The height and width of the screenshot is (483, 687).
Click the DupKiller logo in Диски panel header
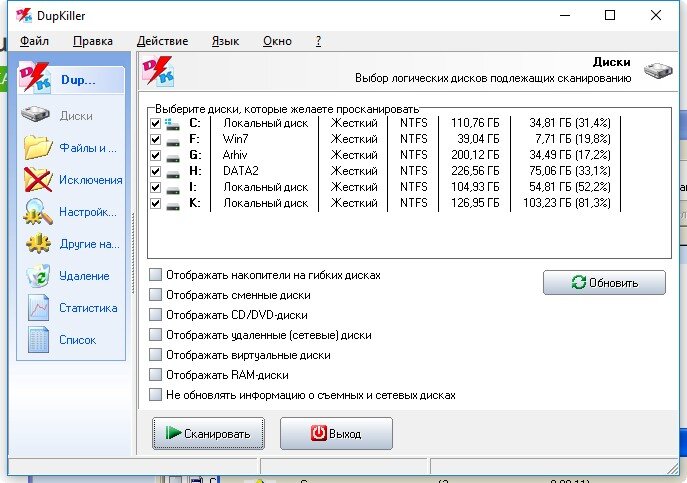(158, 70)
